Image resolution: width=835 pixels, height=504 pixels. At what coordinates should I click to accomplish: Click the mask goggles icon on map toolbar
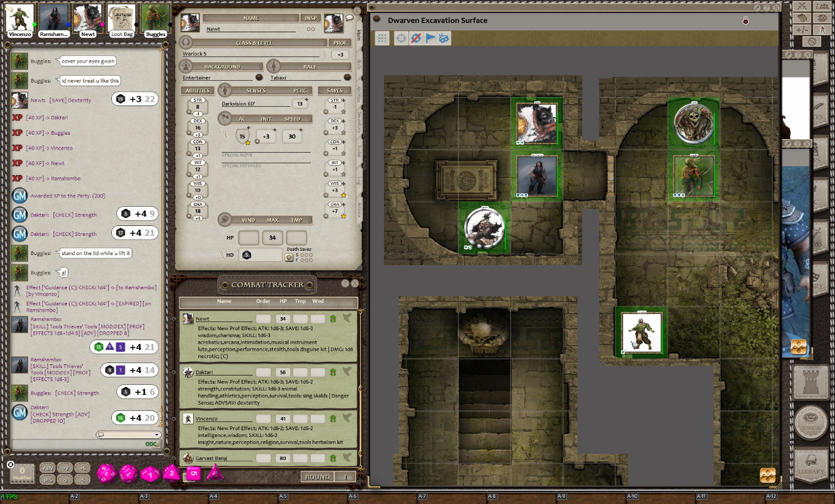click(x=444, y=38)
